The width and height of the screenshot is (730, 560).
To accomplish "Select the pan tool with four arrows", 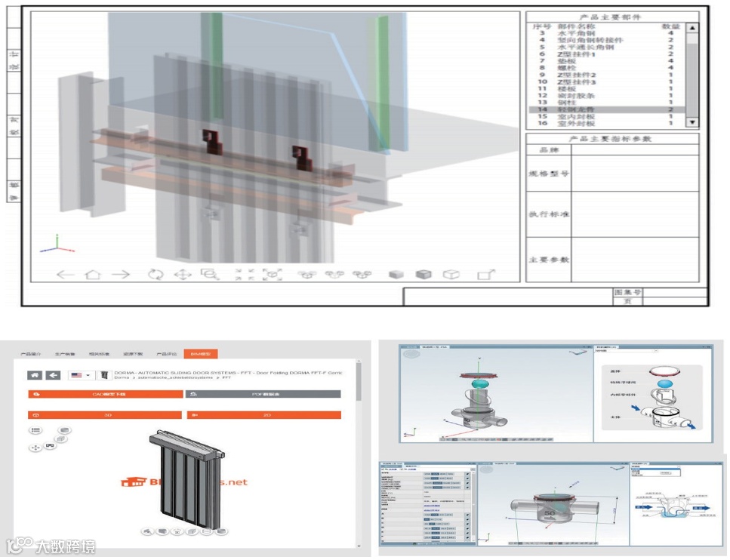I will tap(183, 275).
